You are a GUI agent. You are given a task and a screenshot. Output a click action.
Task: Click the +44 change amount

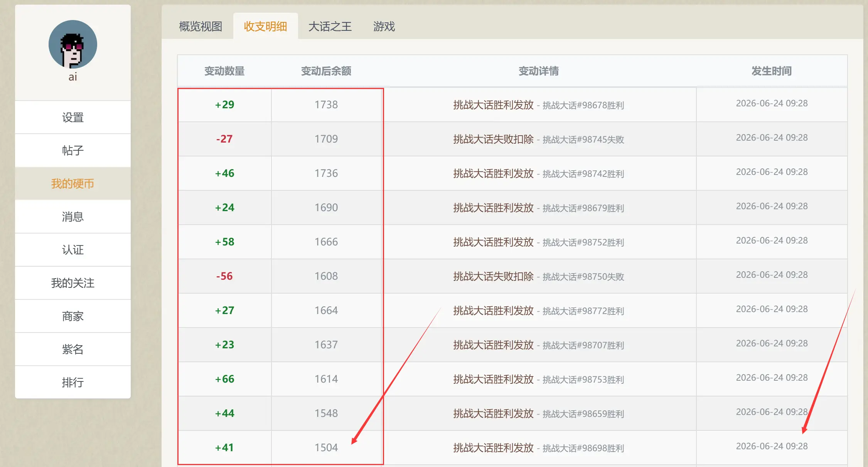click(x=224, y=413)
